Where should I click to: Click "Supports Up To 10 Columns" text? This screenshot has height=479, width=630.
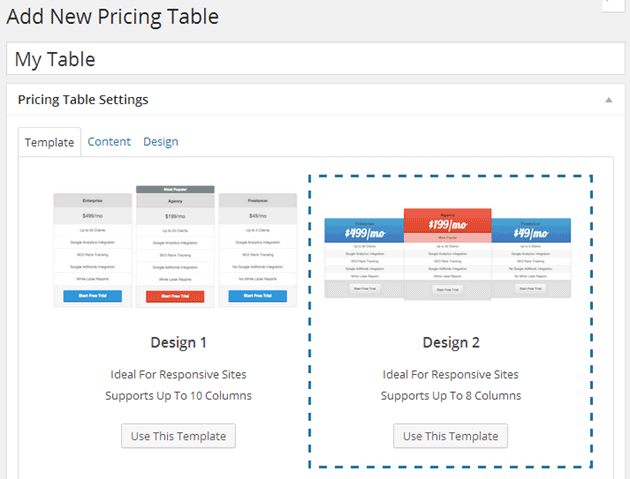(x=178, y=396)
